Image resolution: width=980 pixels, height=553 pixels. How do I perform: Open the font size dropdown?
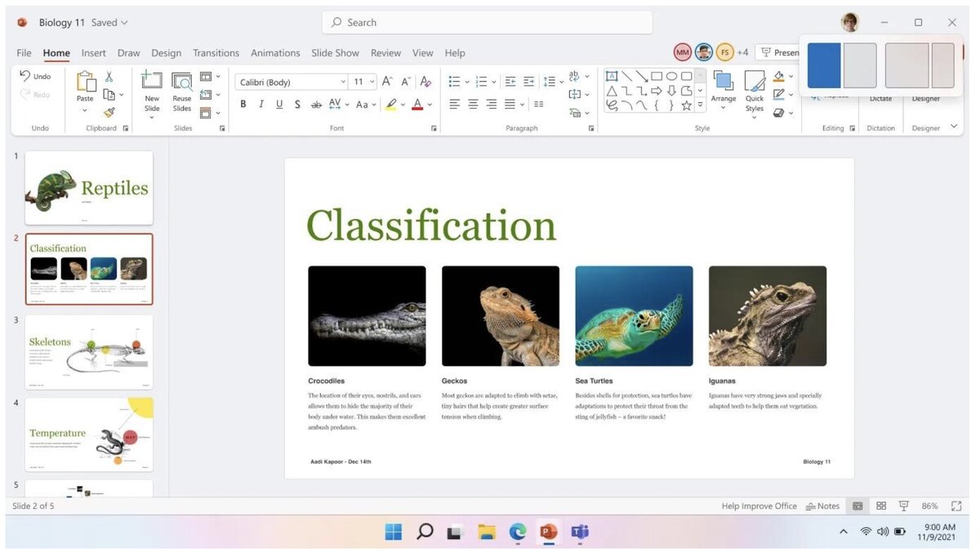click(x=372, y=81)
